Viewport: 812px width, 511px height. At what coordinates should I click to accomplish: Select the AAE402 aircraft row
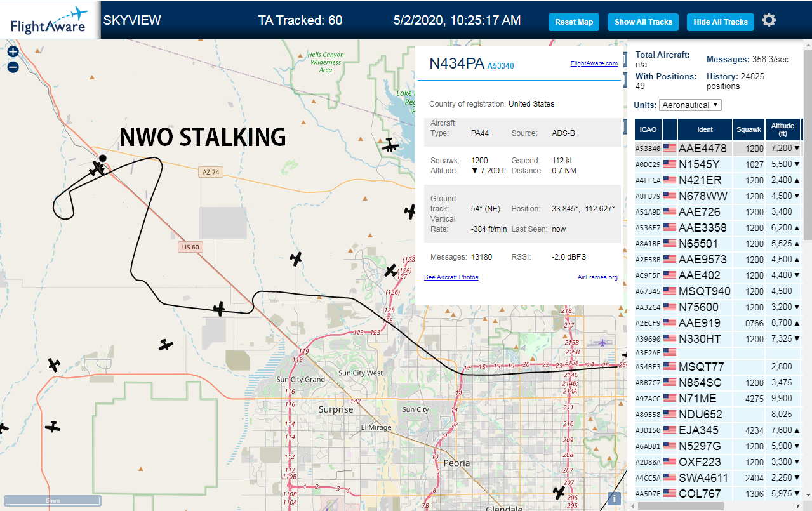pos(717,275)
